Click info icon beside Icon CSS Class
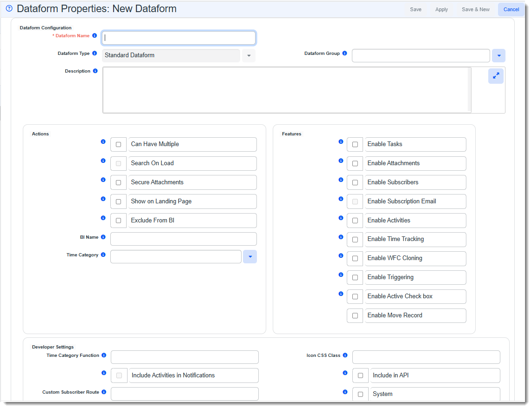Screen dimensions: 532x409 (x=345, y=355)
